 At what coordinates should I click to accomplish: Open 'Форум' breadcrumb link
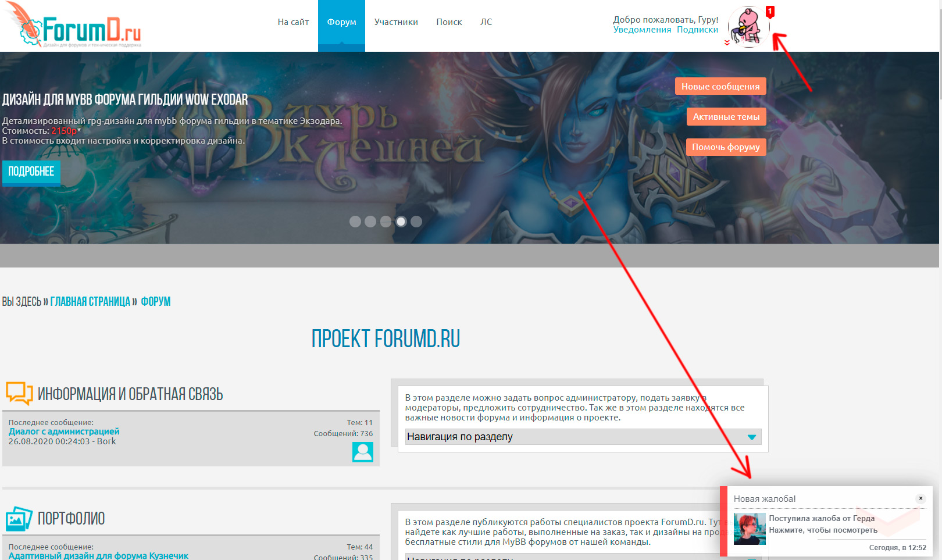pyautogui.click(x=156, y=301)
